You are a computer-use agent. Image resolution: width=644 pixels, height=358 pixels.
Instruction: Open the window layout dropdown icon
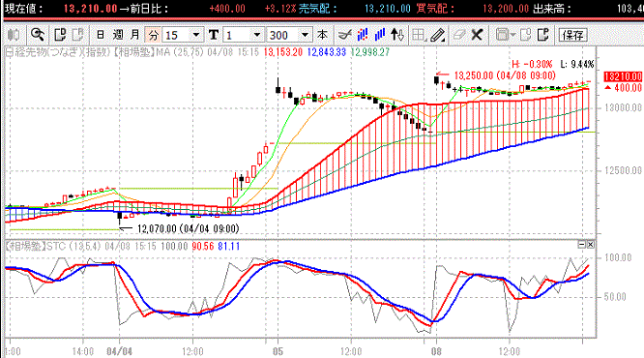505,35
